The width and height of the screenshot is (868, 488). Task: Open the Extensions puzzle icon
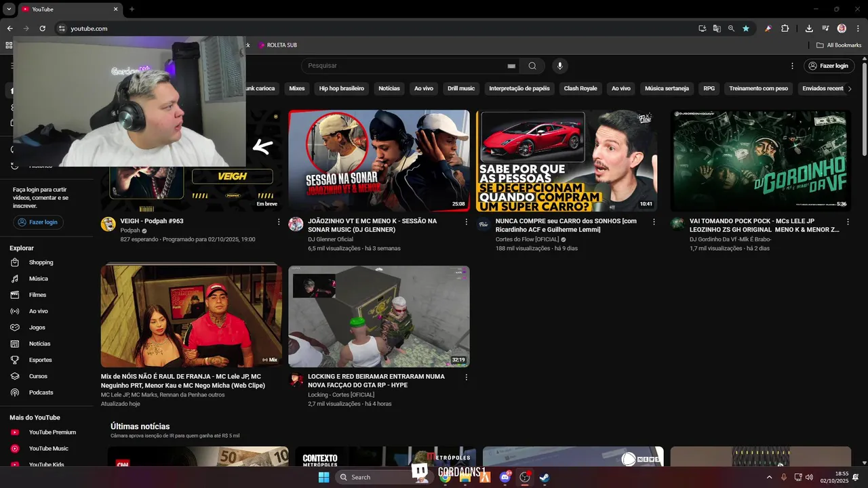pos(785,28)
